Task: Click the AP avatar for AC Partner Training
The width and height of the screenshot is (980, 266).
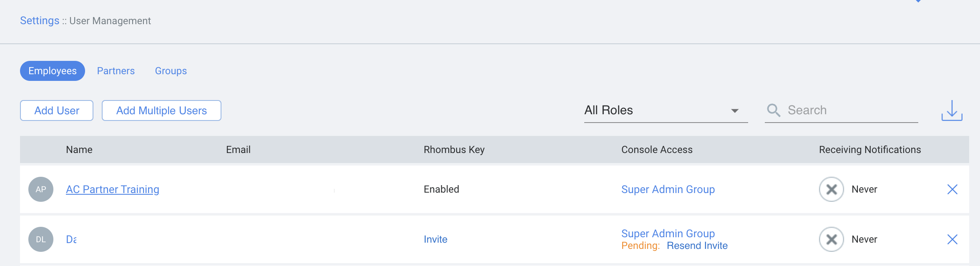Action: (x=40, y=189)
